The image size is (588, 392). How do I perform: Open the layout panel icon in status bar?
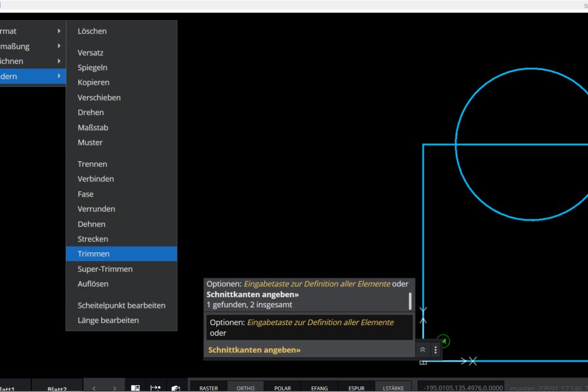tap(135, 388)
